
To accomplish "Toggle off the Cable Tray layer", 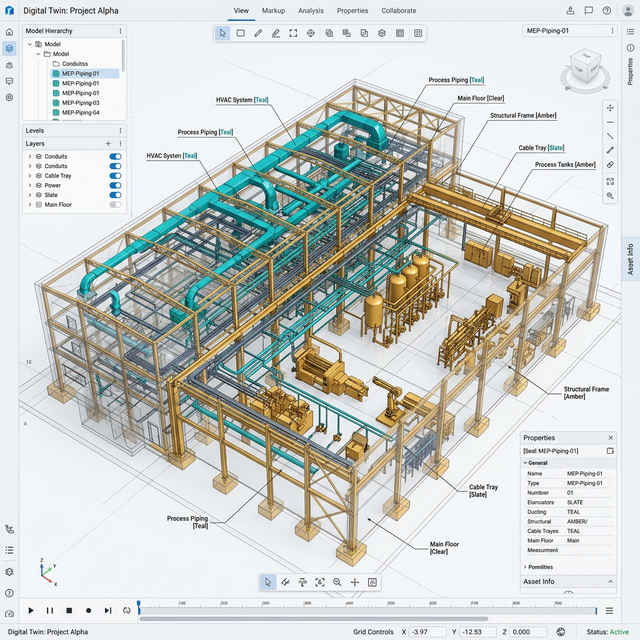I will 115,176.
